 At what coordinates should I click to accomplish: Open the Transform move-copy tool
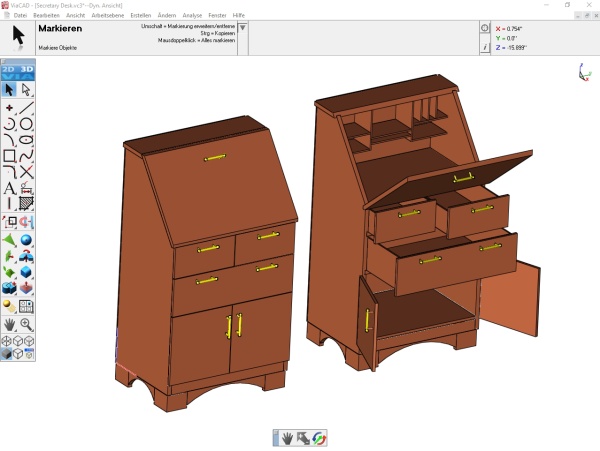pos(10,222)
